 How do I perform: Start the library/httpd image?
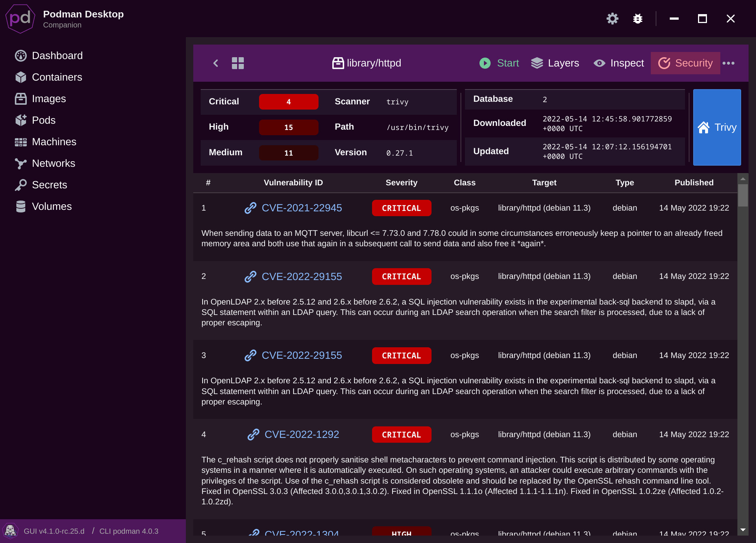pos(499,63)
